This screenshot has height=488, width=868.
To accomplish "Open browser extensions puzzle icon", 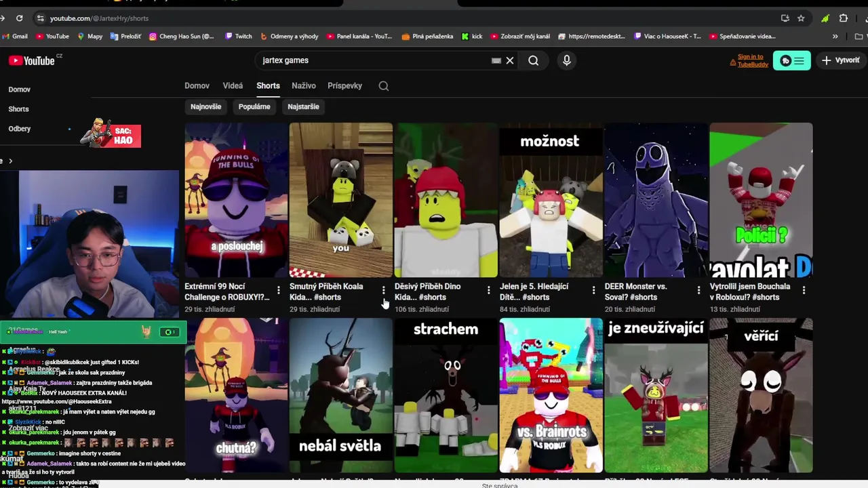I will tap(844, 18).
